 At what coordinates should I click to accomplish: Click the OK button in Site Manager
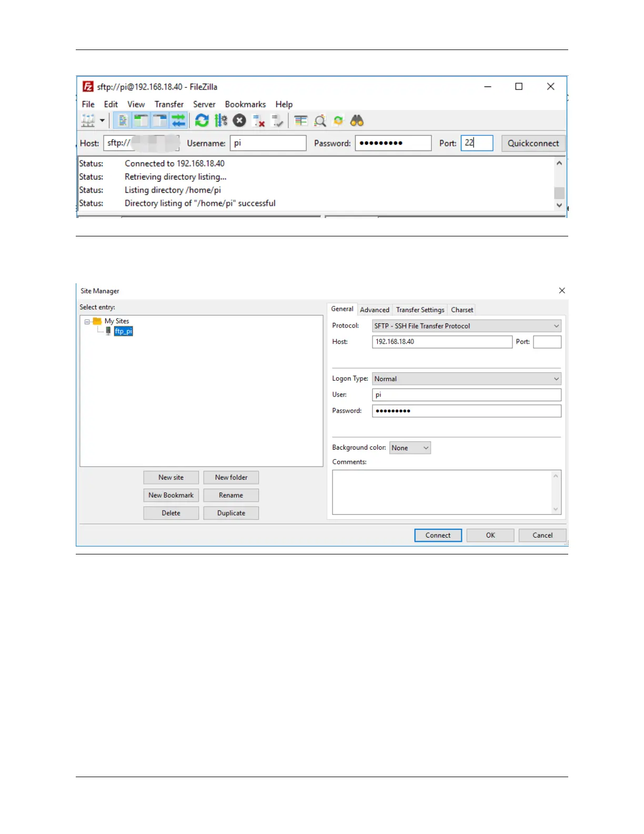point(490,535)
